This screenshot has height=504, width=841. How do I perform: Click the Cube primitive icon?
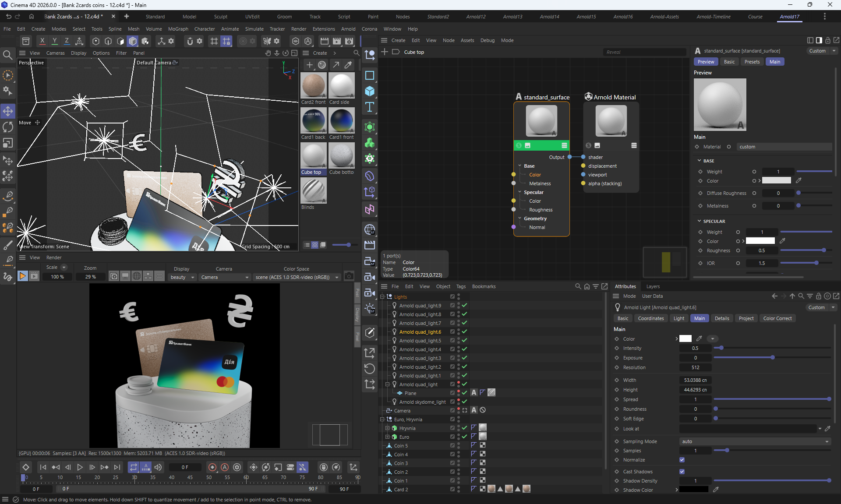pos(370,91)
